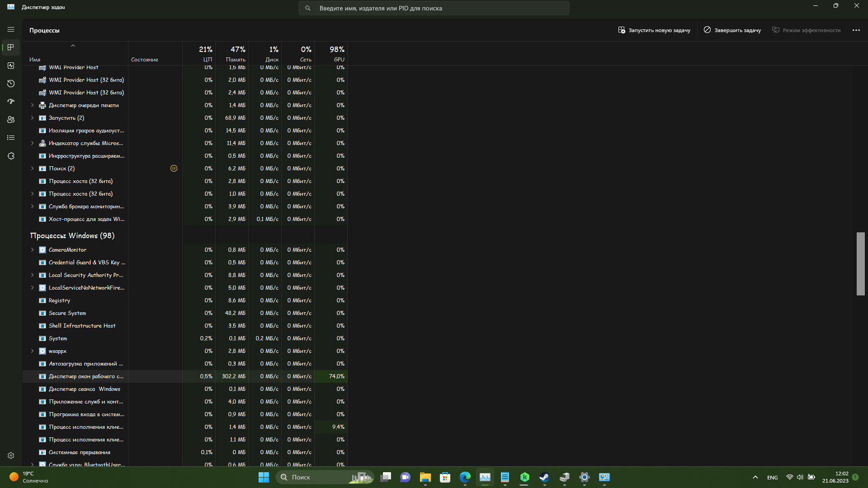Open File Explorer from taskbar
Screen dimensions: 868x488
(x=425, y=477)
